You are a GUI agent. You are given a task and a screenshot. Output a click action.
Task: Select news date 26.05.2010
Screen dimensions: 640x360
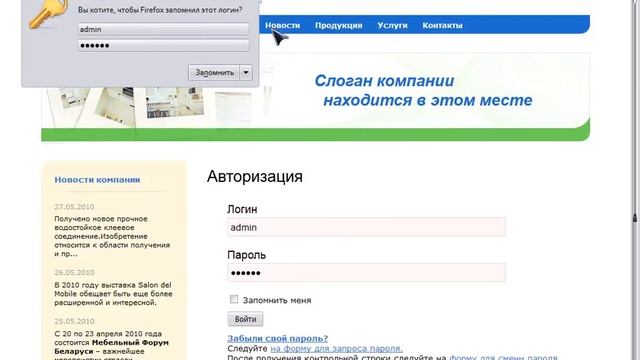[74, 272]
